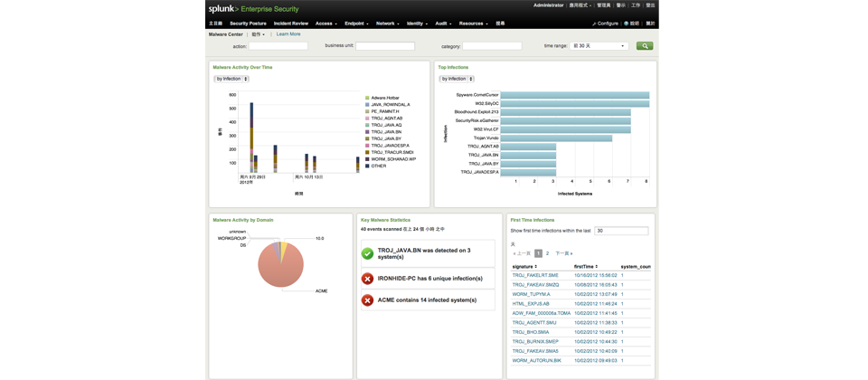
Task: Open TROJ_AGENTT.SMU signature link
Action: [534, 322]
